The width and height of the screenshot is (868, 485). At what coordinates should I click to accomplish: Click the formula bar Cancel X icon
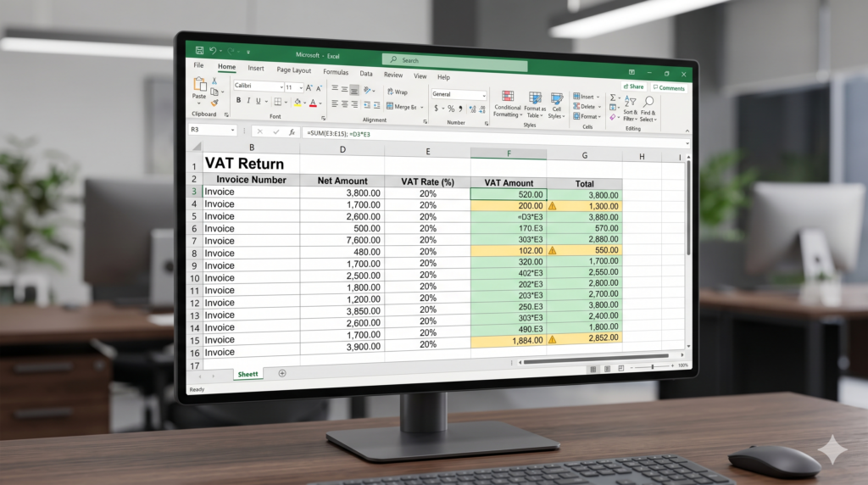tap(260, 131)
